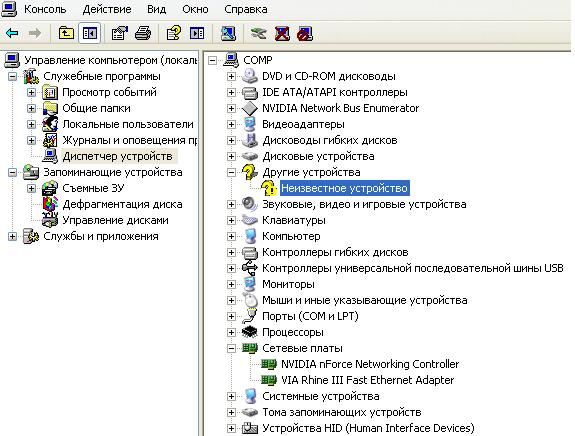
Task: Collapse the Сетевые платы category
Action: tap(231, 348)
